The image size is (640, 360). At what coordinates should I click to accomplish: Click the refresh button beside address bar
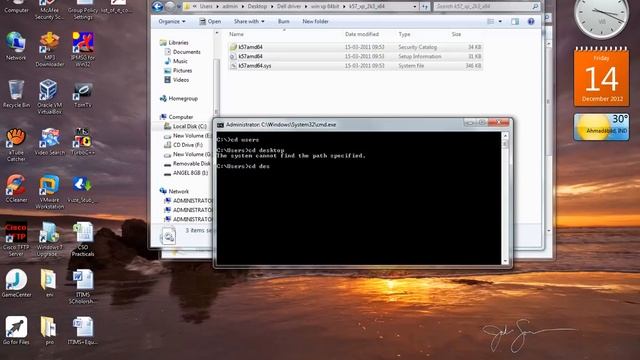[x=425, y=7]
